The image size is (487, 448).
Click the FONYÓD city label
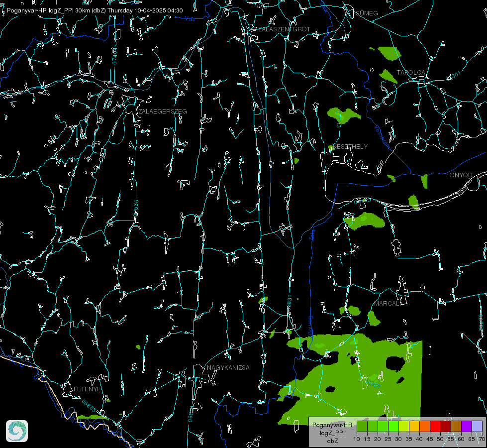pos(459,175)
